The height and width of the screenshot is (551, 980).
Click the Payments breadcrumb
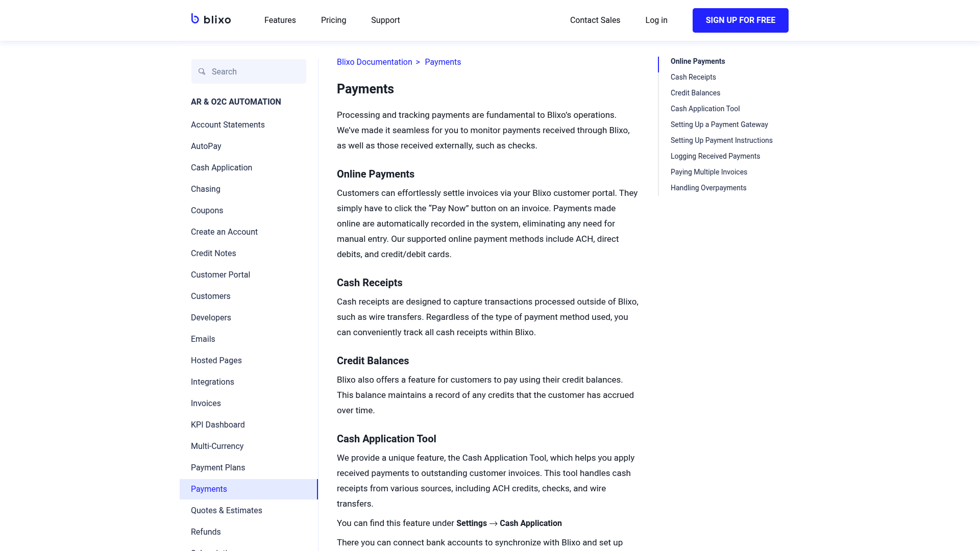[x=443, y=62]
